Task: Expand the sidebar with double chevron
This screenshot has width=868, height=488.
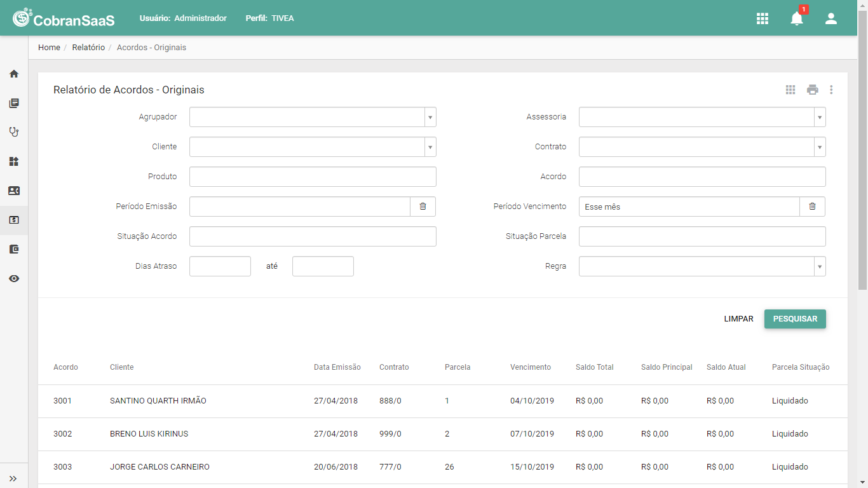Action: (x=13, y=478)
